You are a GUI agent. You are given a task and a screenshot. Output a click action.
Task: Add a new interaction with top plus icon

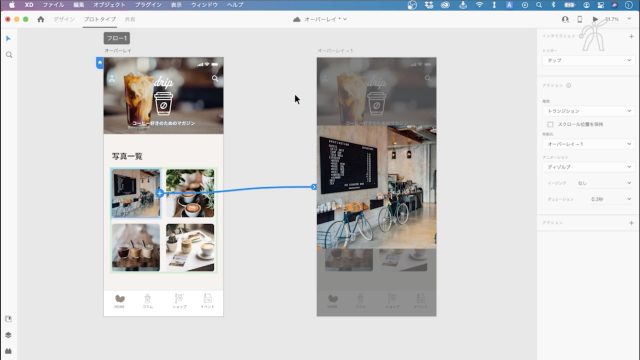[x=631, y=36]
